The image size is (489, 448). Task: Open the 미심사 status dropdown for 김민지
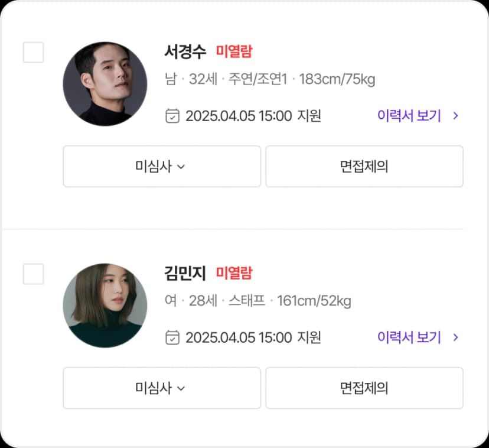(161, 388)
